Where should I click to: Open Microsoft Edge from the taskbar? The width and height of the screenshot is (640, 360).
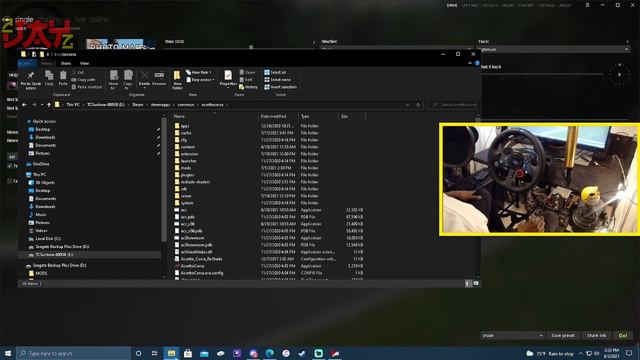(269, 353)
